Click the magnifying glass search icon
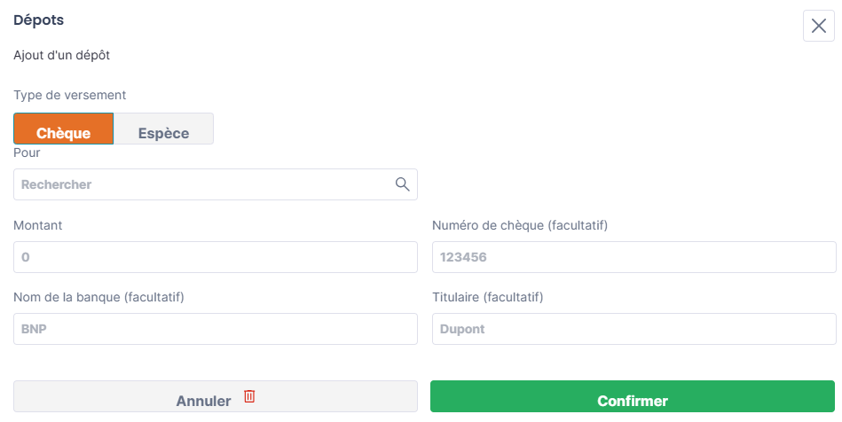842x422 pixels. click(402, 184)
